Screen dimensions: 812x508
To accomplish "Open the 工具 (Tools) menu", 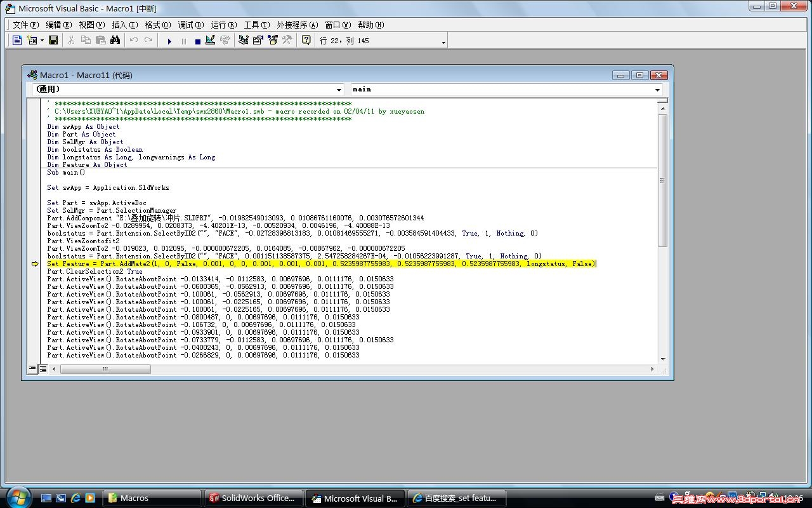I will (x=257, y=25).
